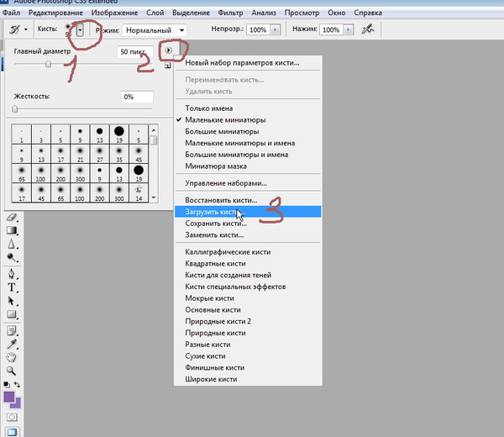504x437 pixels.
Task: Pick the scatter 14 brush thumbnail
Action: (139, 192)
